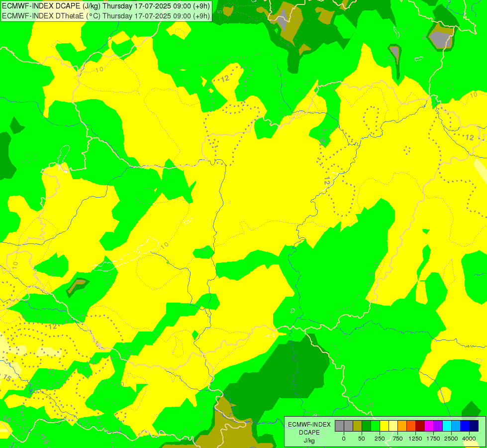
Task: Click the legend value label 50
Action: tap(362, 439)
